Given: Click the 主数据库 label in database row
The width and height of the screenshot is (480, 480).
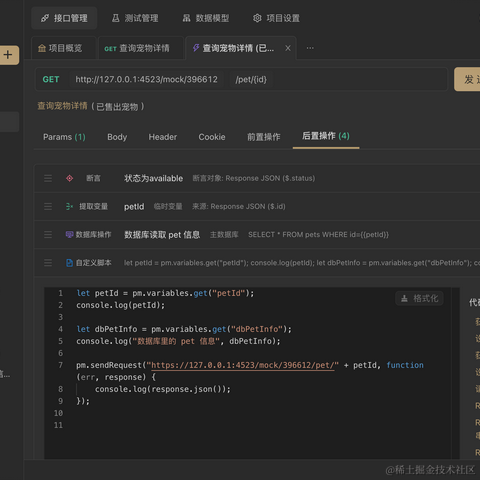Looking at the screenshot, I should [x=224, y=235].
